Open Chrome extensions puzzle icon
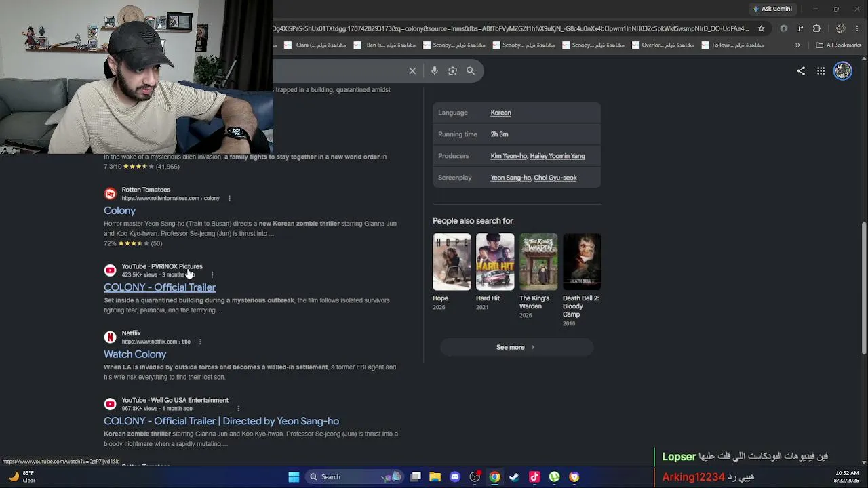 click(816, 28)
